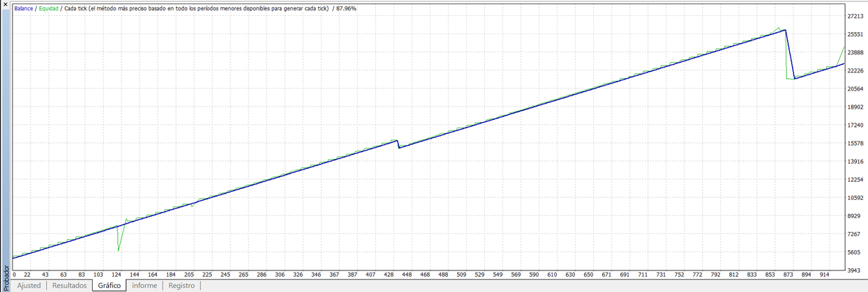
Task: Click the 87.96% modelling quality value
Action: (x=346, y=8)
